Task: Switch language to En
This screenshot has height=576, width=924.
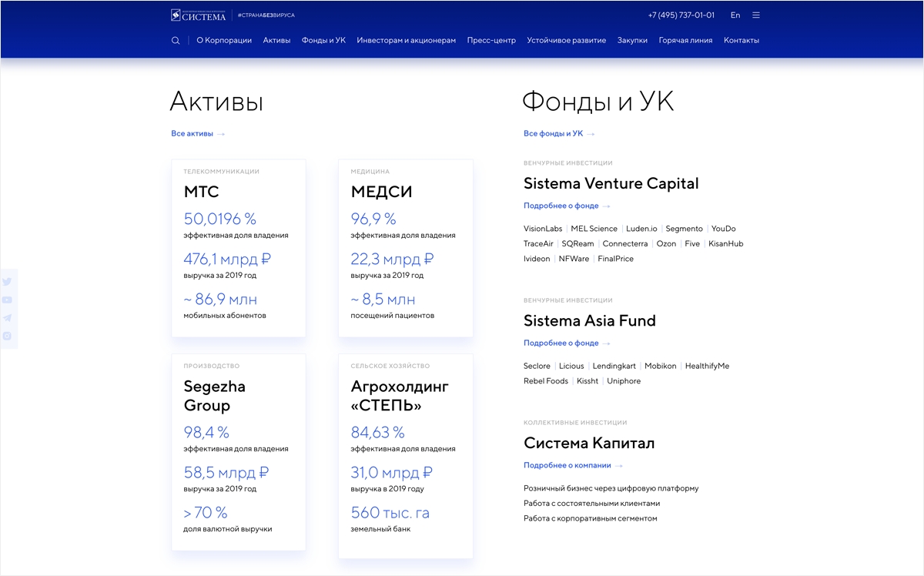Action: 735,15
